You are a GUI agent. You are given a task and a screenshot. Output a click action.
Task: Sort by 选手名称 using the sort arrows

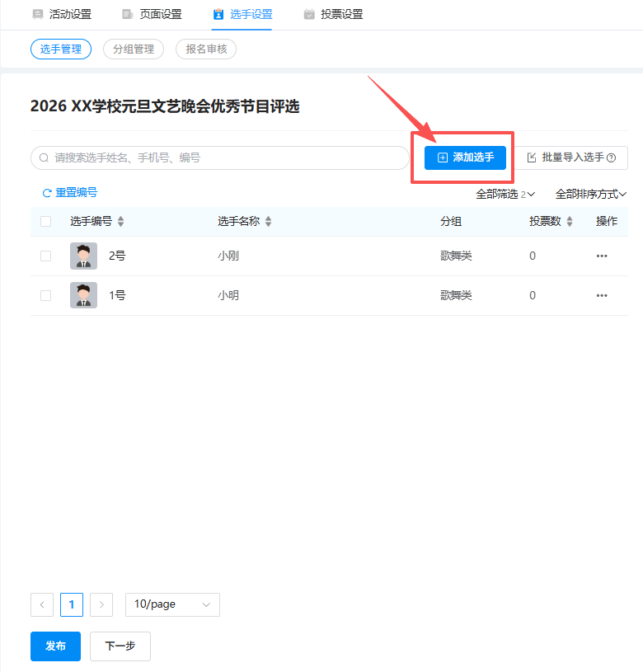pos(268,222)
